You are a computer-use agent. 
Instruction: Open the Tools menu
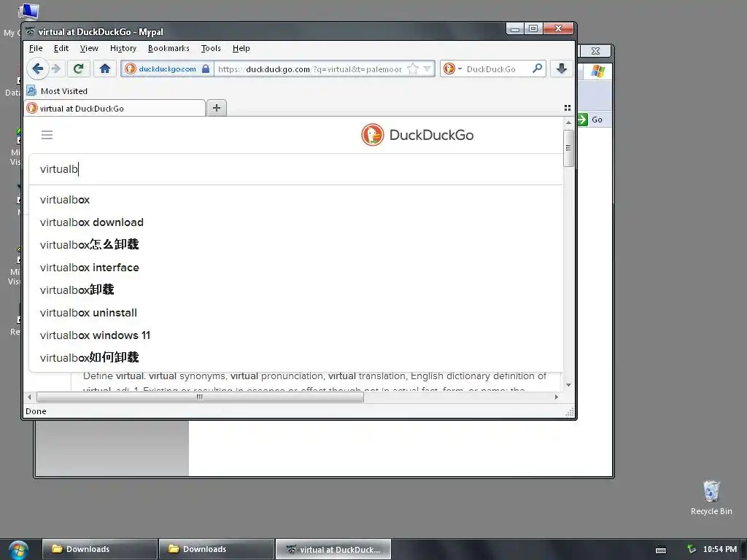[x=211, y=48]
